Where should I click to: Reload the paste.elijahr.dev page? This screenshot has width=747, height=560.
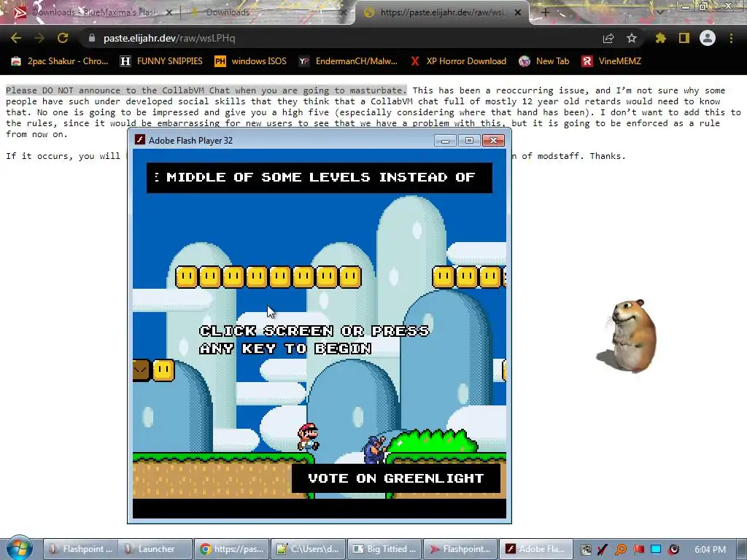tap(63, 38)
